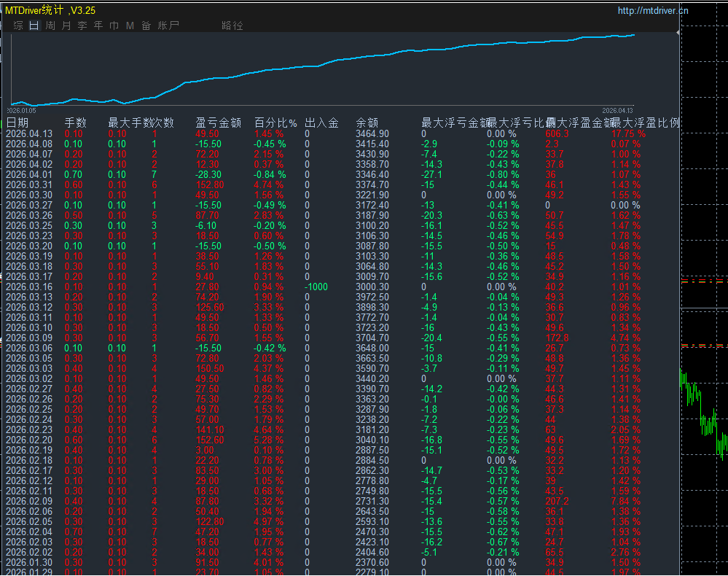Click the 7.84 % floating profit ratio
This screenshot has width=728, height=576.
click(625, 501)
